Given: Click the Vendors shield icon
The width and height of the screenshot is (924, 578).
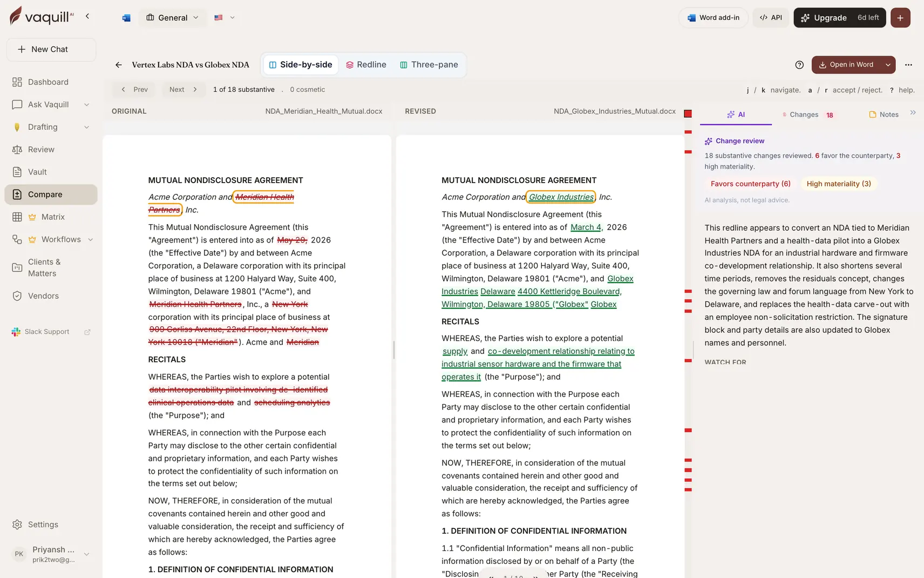Looking at the screenshot, I should (x=17, y=296).
